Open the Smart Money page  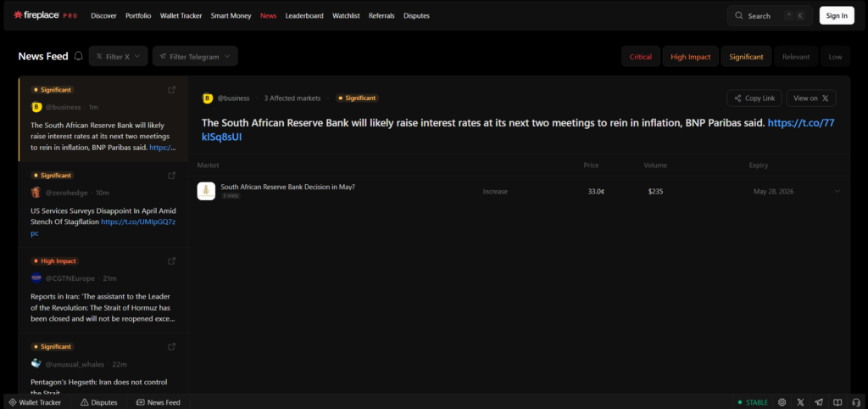pos(231,15)
